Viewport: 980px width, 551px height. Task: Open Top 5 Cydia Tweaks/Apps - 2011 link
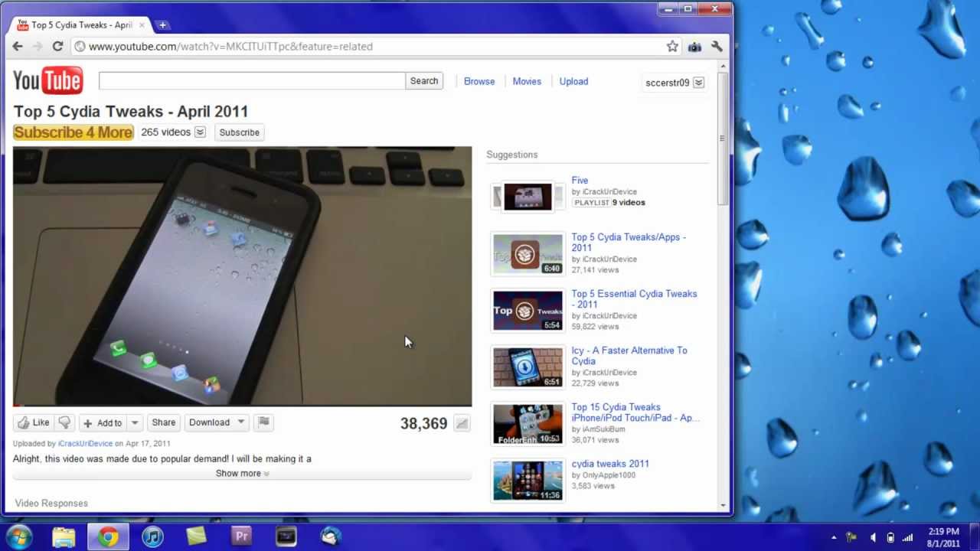coord(629,243)
